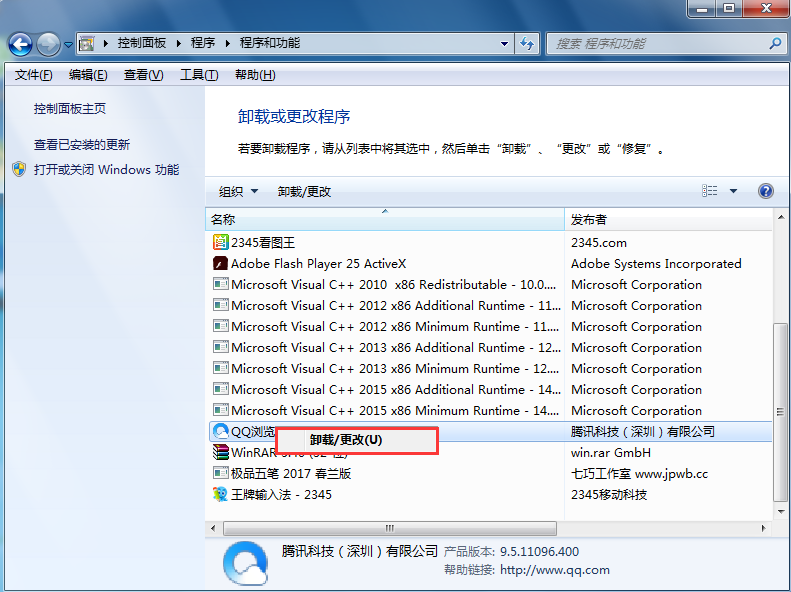Select 程序 in the breadcrumb path

pyautogui.click(x=203, y=43)
